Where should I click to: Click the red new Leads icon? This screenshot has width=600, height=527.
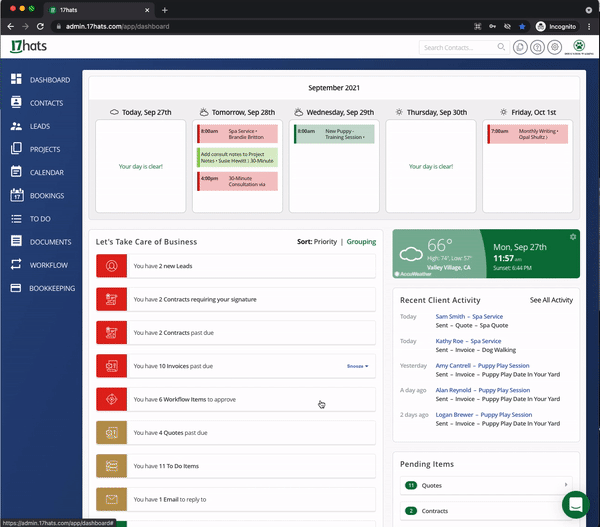click(111, 266)
